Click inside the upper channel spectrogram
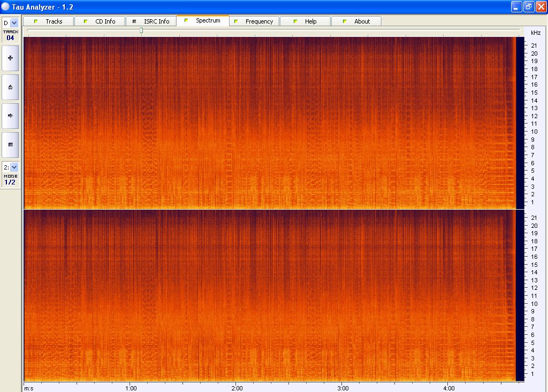 pos(268,123)
